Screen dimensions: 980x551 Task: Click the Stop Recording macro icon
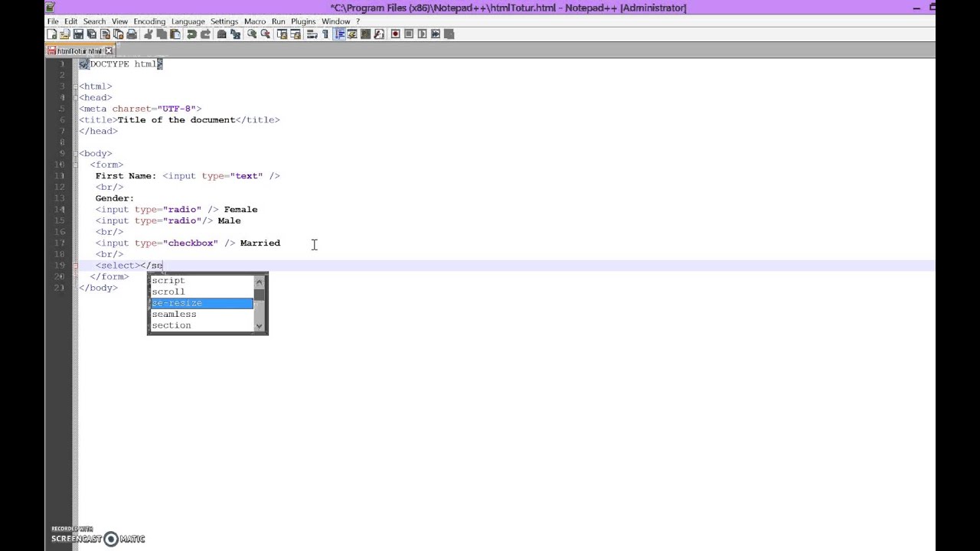coord(409,34)
